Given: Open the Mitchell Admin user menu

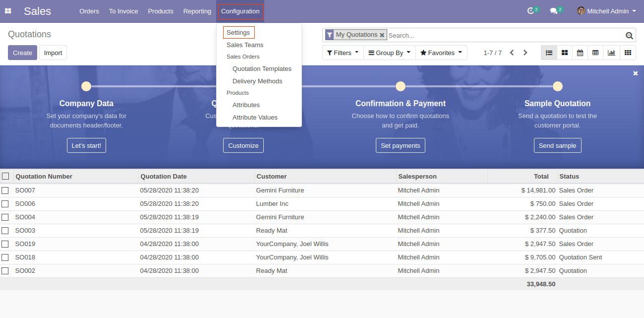Looking at the screenshot, I should 606,11.
